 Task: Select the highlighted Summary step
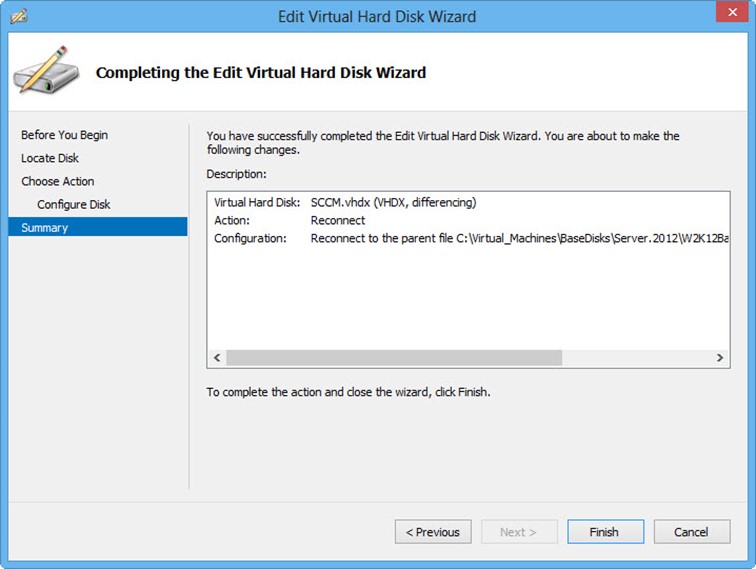pyautogui.click(x=45, y=227)
